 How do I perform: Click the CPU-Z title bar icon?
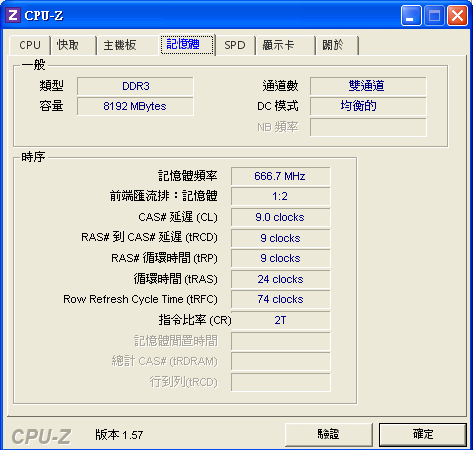(13, 15)
